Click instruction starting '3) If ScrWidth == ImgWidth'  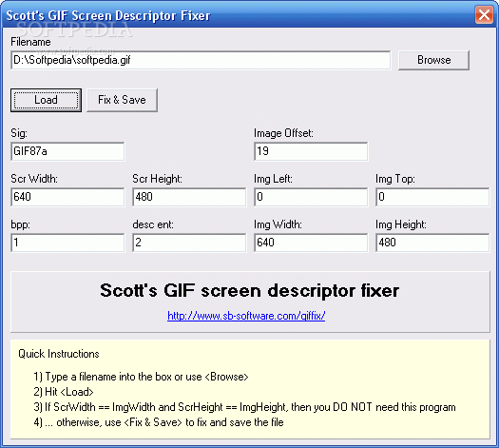pyautogui.click(x=244, y=407)
